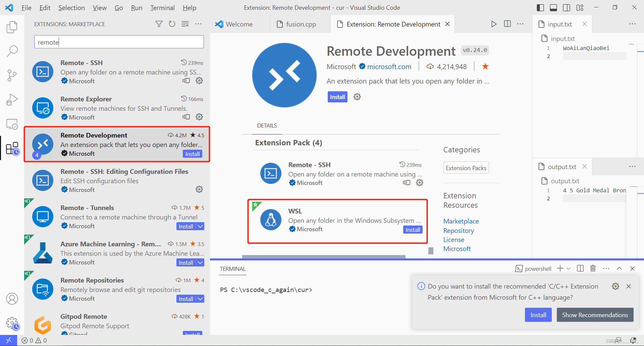Viewport: 644px width, 346px height.
Task: Open input.txt editor group more actions
Action: [633, 24]
